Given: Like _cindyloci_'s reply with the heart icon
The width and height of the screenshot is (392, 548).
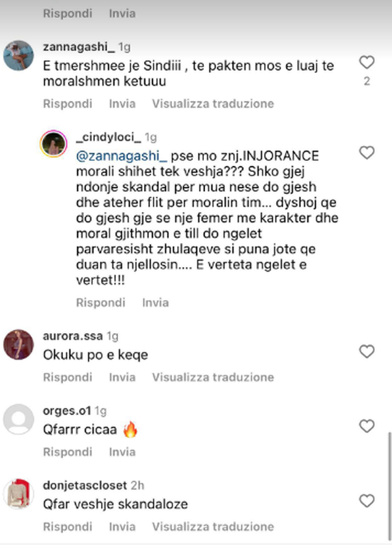Looking at the screenshot, I should [366, 153].
